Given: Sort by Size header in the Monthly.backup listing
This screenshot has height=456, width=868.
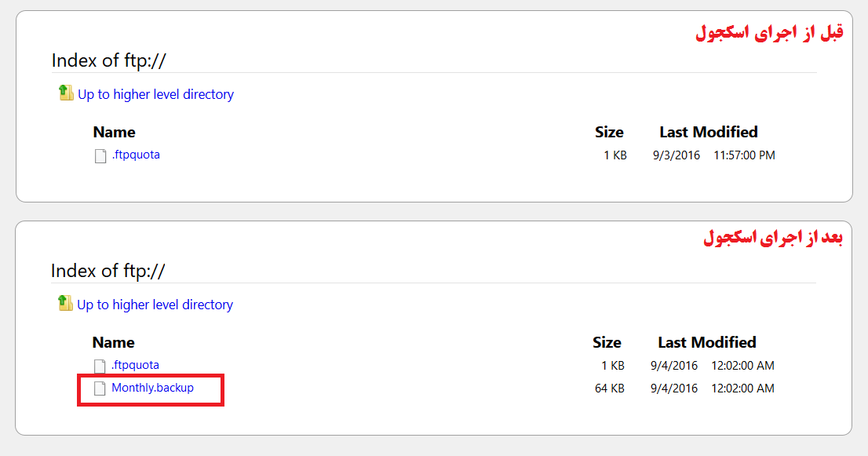Looking at the screenshot, I should point(607,342).
